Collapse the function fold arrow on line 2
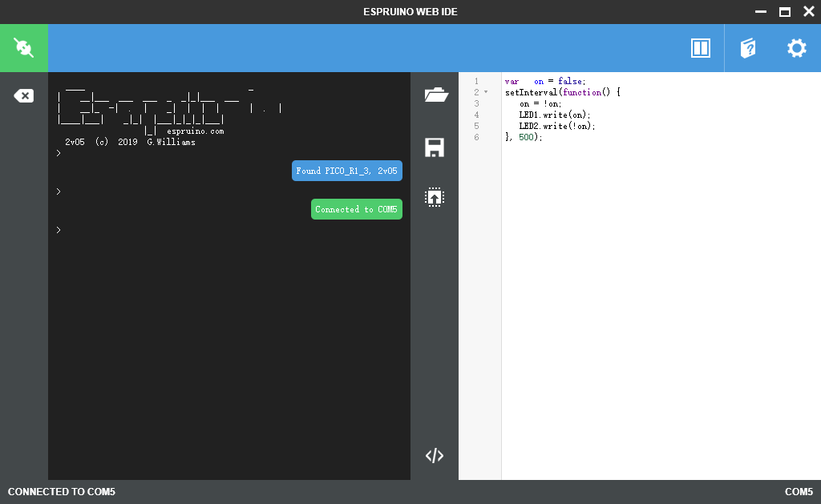Screen dimensions: 821x504 [486, 92]
